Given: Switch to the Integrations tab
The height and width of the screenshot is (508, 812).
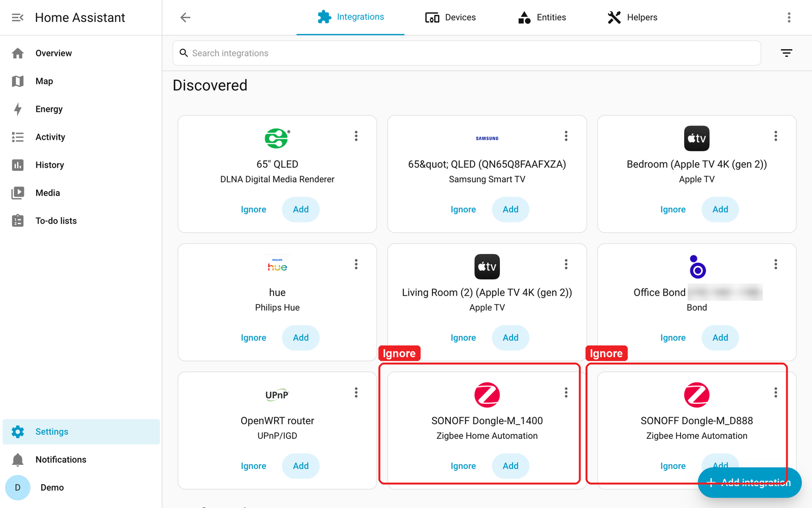Looking at the screenshot, I should pos(350,17).
